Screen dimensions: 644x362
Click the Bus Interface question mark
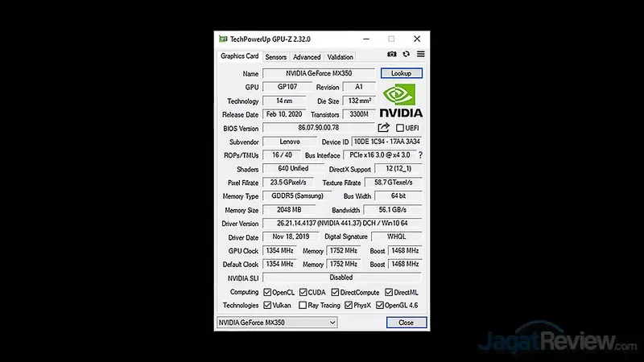coord(420,155)
